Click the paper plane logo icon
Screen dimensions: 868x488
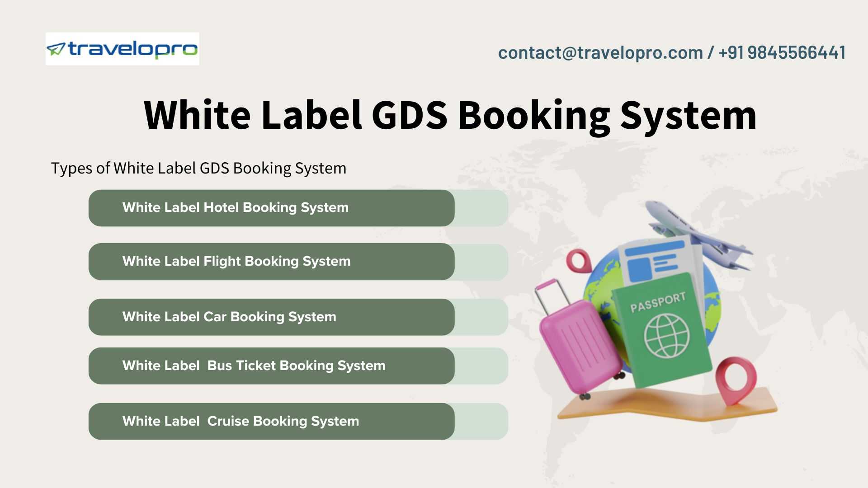click(56, 49)
